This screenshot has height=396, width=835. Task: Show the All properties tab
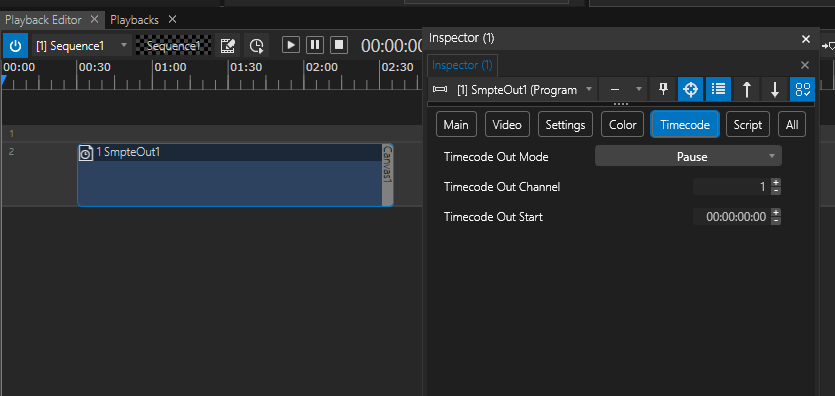792,125
